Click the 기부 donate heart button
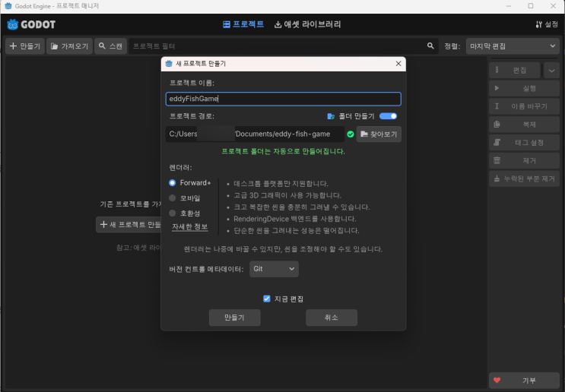 (x=524, y=380)
